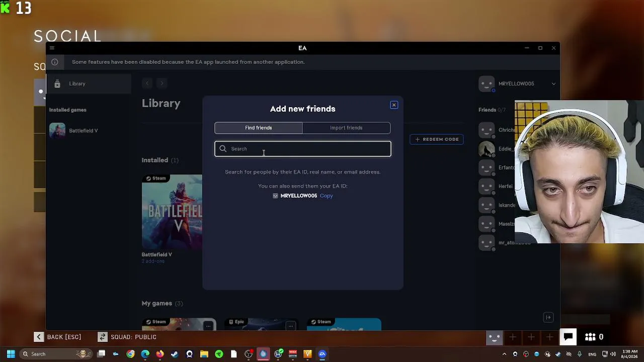Click the Epic badge in My games
The width and height of the screenshot is (644, 362).
pos(236,322)
